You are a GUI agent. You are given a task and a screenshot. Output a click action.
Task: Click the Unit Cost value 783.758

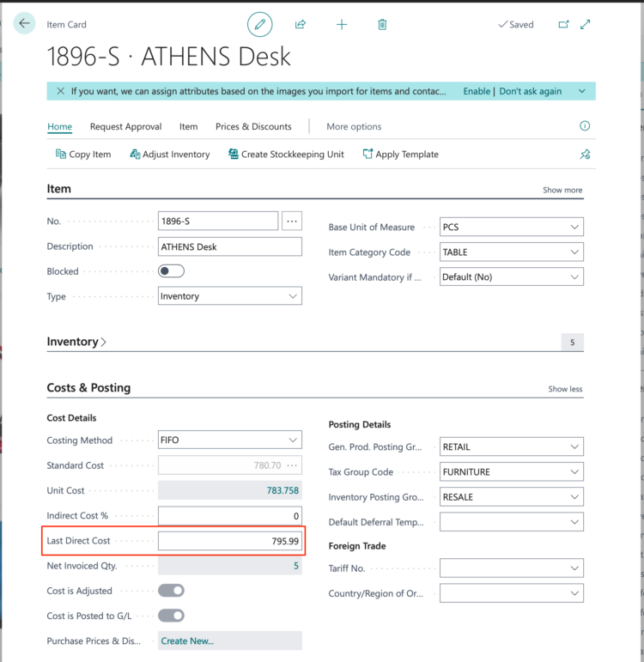[283, 490]
